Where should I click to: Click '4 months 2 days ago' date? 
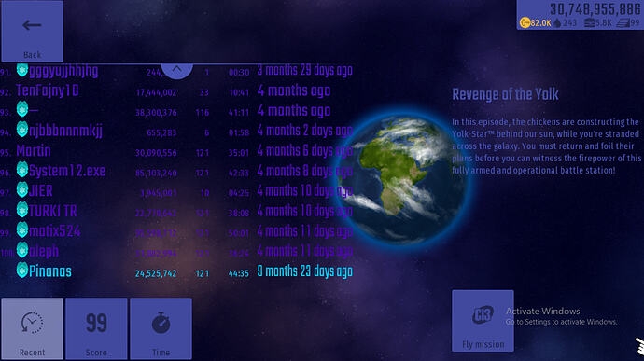[x=305, y=131]
